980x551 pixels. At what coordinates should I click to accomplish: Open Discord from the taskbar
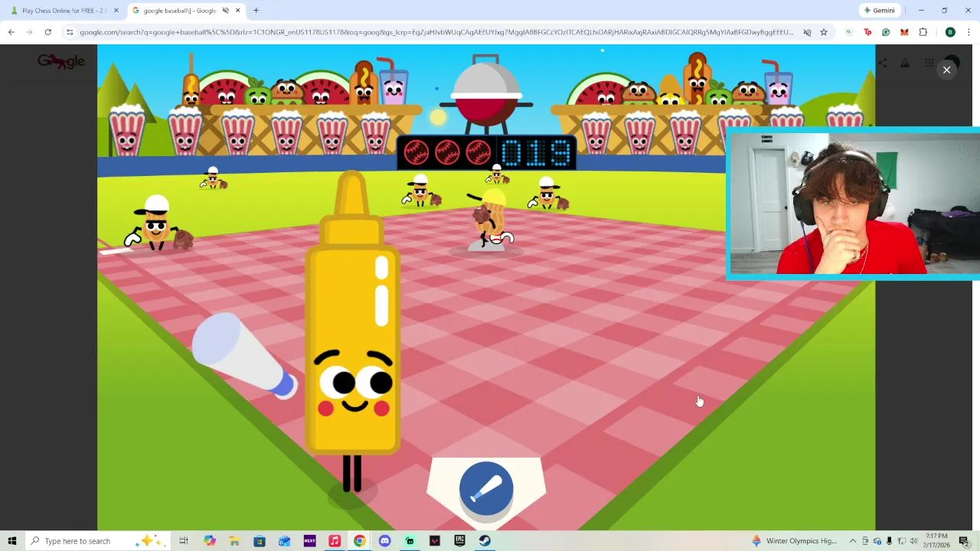click(384, 541)
